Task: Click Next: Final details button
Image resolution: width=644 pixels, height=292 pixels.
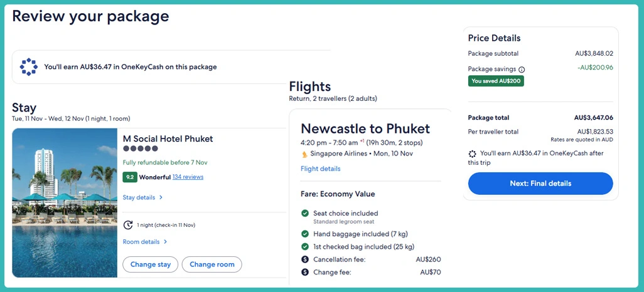Action: 540,184
